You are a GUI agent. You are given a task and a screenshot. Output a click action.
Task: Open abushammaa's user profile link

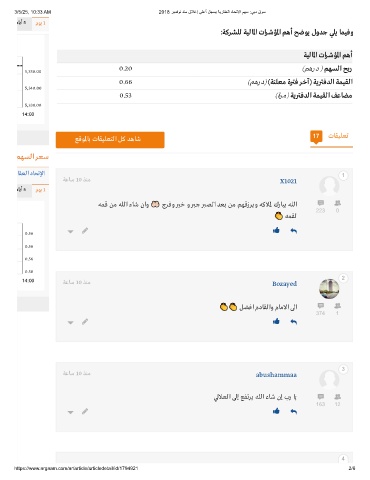point(276,375)
